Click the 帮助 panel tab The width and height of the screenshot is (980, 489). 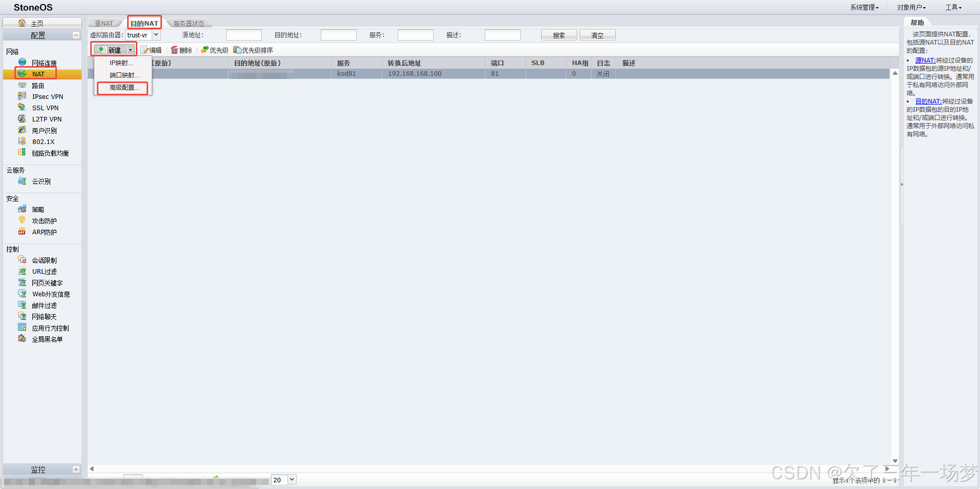point(917,23)
